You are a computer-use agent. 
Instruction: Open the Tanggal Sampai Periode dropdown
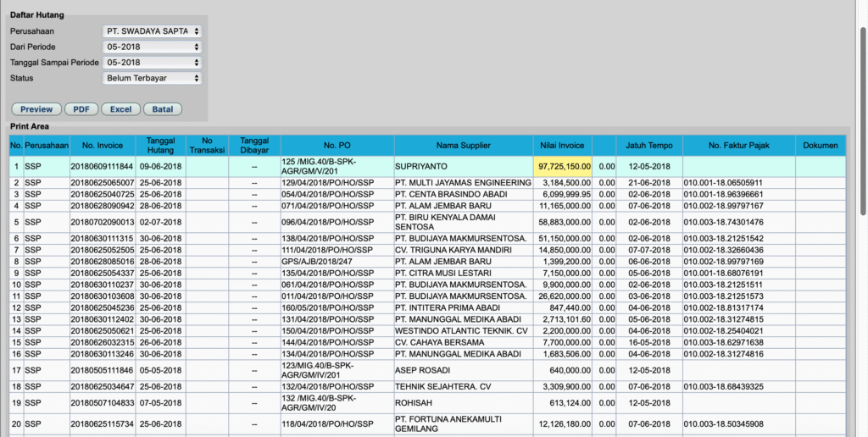[152, 63]
